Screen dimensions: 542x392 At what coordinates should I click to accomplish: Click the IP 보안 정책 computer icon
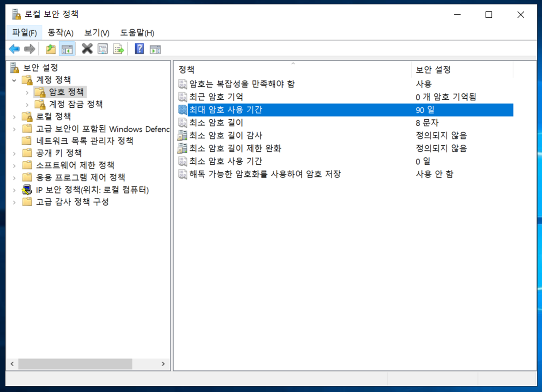[27, 190]
